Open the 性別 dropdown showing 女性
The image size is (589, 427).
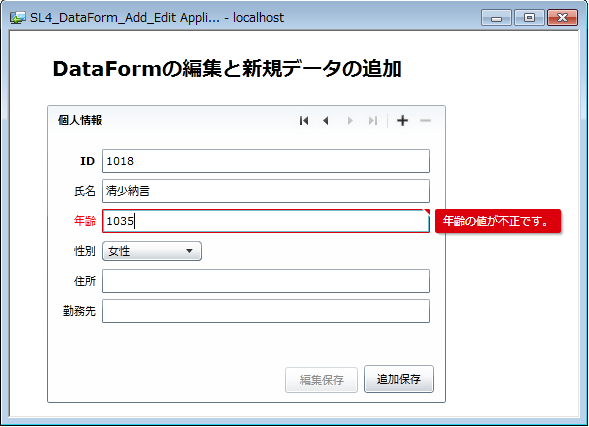pos(152,251)
